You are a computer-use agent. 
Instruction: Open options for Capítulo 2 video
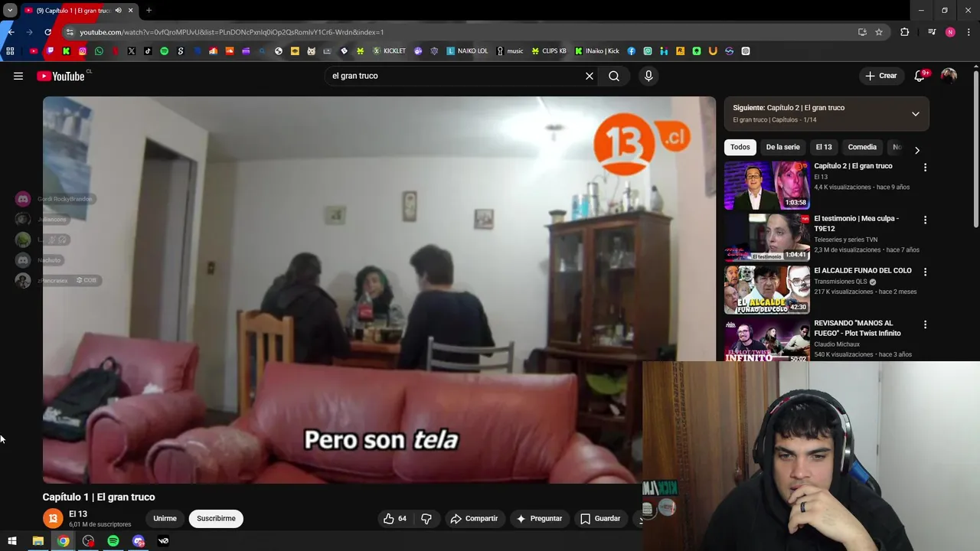click(925, 168)
